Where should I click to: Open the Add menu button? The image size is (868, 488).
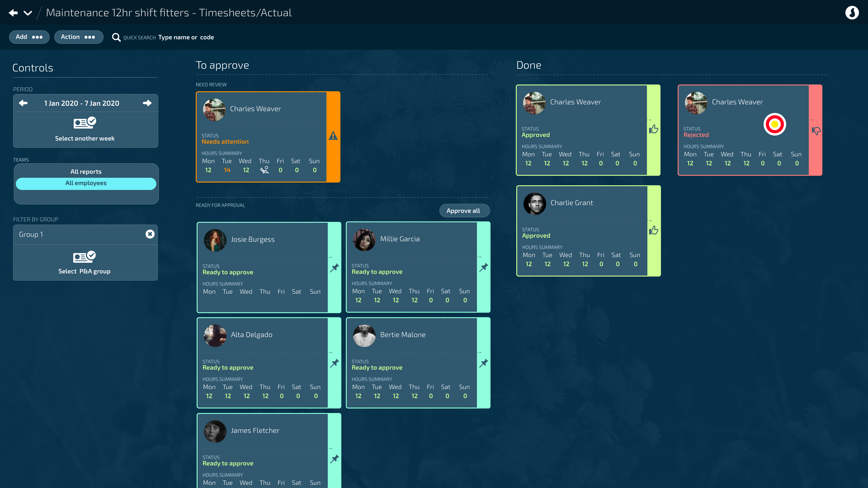click(29, 37)
